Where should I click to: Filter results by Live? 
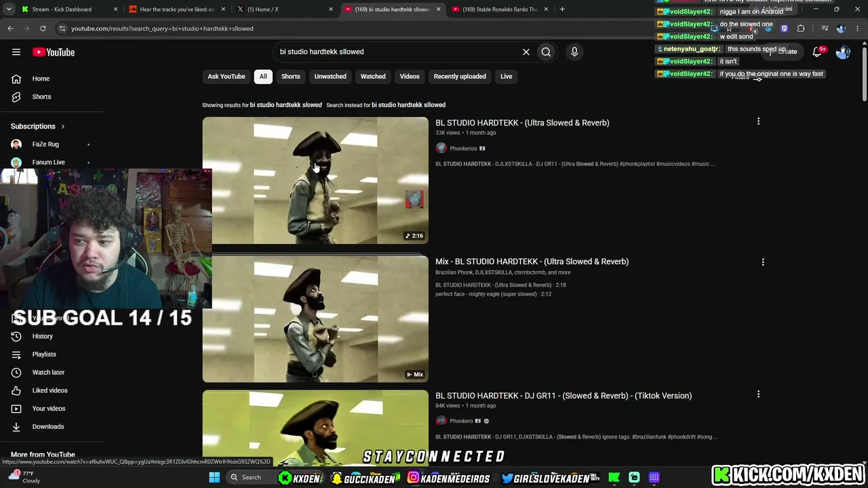(x=507, y=77)
